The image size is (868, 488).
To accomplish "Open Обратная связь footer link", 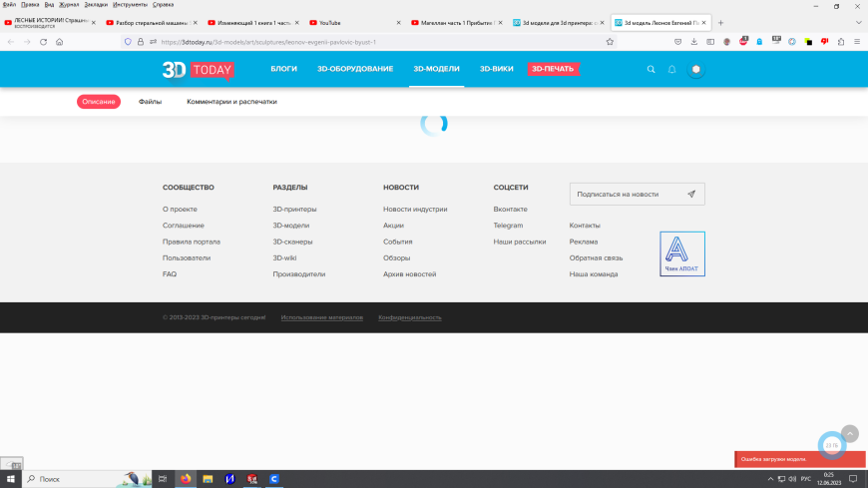I will point(597,257).
